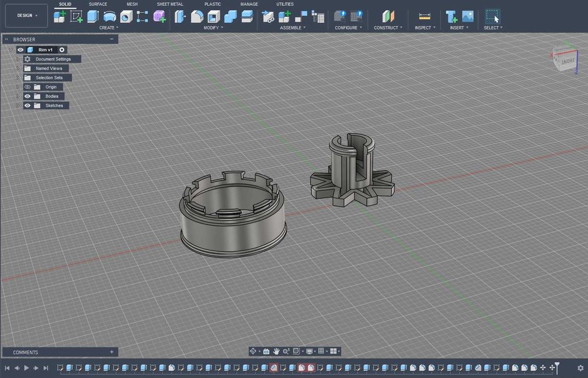Click the Offset Face icon in Modify

[x=247, y=16]
